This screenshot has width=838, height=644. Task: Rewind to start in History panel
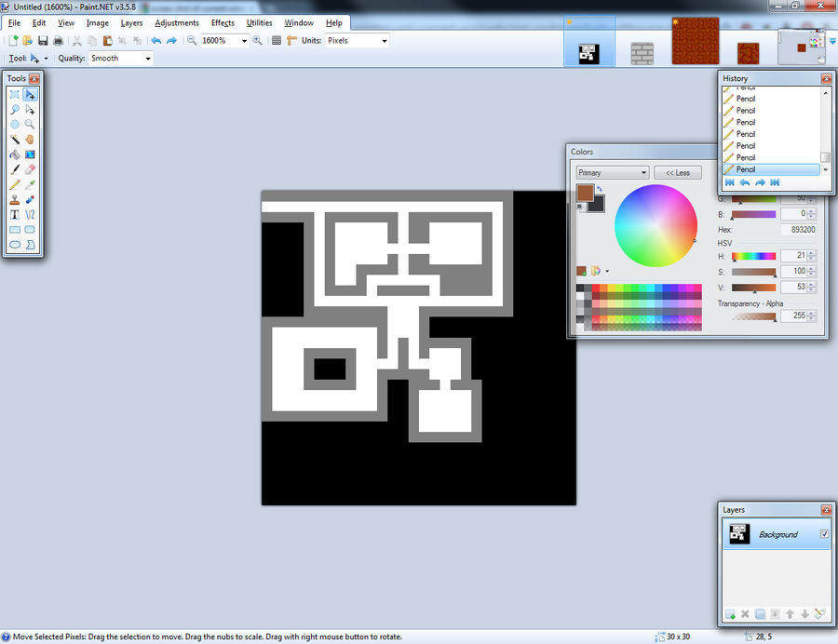730,182
